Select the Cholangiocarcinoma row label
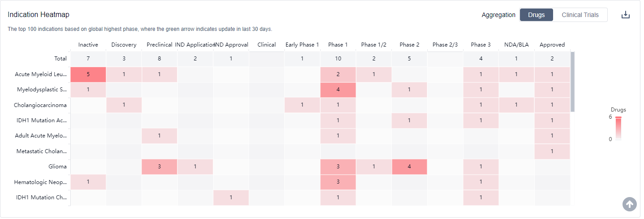Viewport: 644px width, 219px height. (41, 105)
